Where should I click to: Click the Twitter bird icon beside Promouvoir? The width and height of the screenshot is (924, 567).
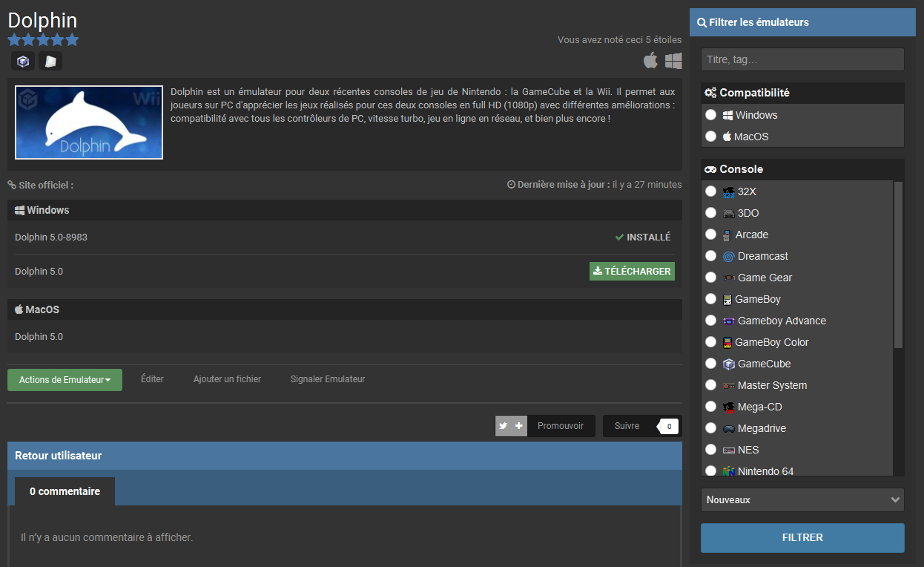point(504,426)
